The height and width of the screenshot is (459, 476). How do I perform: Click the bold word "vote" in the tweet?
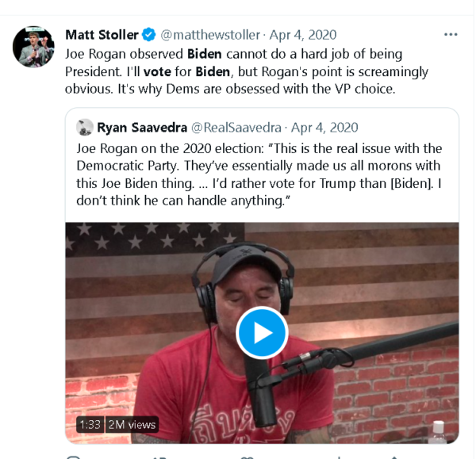click(157, 71)
